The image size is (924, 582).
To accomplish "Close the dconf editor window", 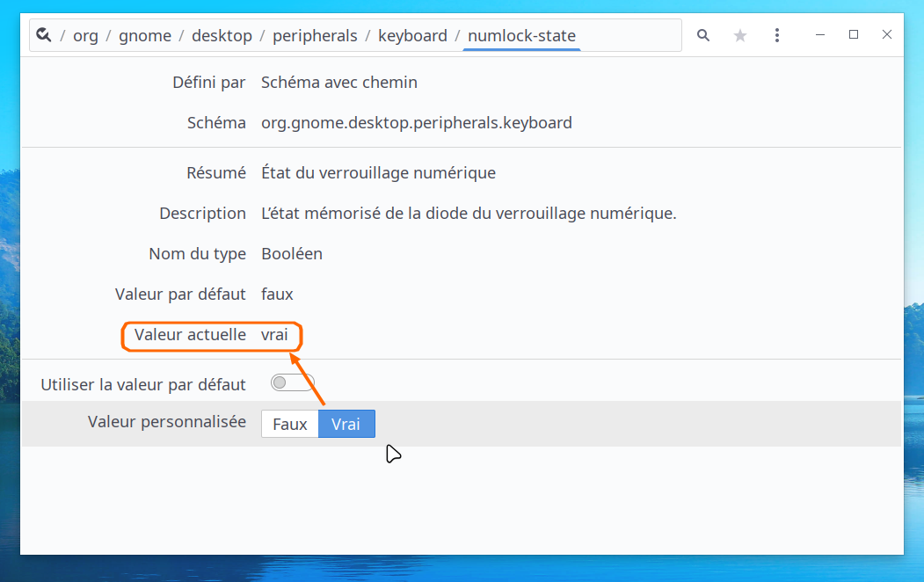I will click(x=886, y=35).
